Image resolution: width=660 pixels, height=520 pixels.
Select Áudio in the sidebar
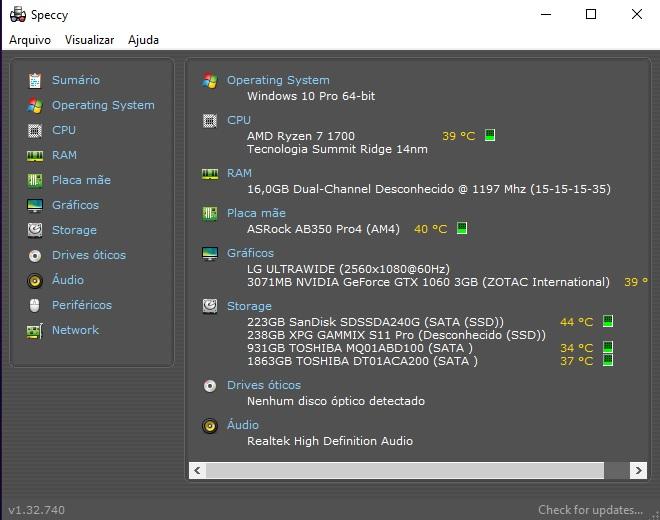click(68, 280)
